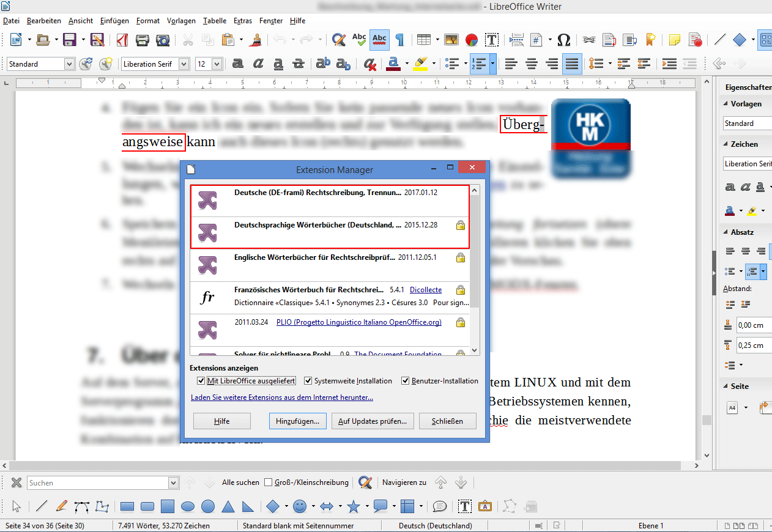Image resolution: width=772 pixels, height=532 pixels.
Task: Select the Freeform Line pencil tool
Action: [61, 506]
